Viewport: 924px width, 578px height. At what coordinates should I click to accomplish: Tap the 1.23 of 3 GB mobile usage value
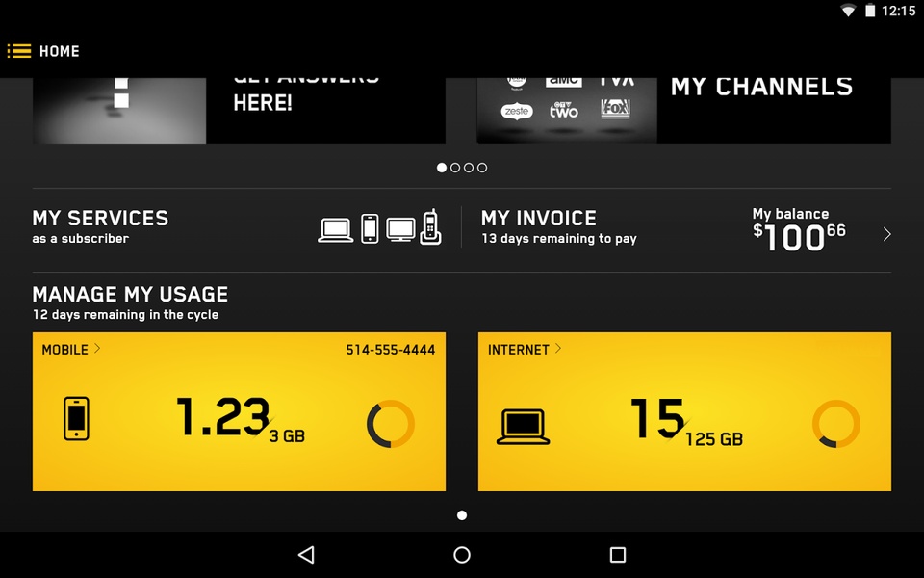pyautogui.click(x=241, y=419)
